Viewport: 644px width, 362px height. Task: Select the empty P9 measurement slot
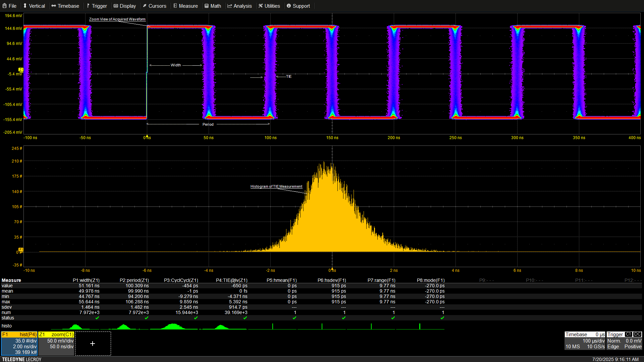(486, 280)
